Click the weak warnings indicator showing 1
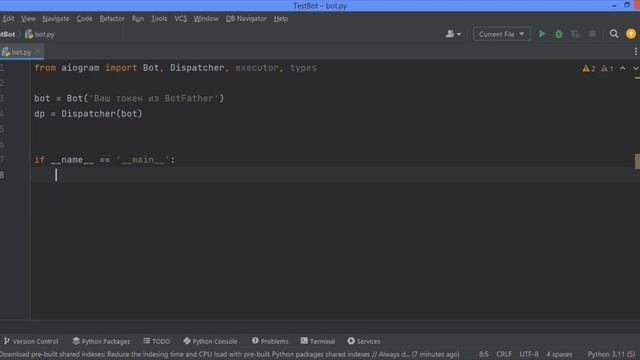This screenshot has height=360, width=640. coord(607,69)
